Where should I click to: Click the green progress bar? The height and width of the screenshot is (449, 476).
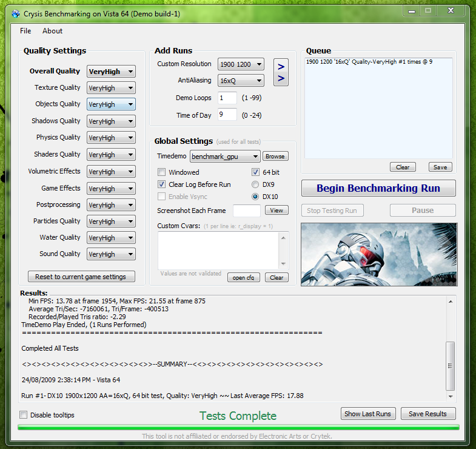point(238,427)
